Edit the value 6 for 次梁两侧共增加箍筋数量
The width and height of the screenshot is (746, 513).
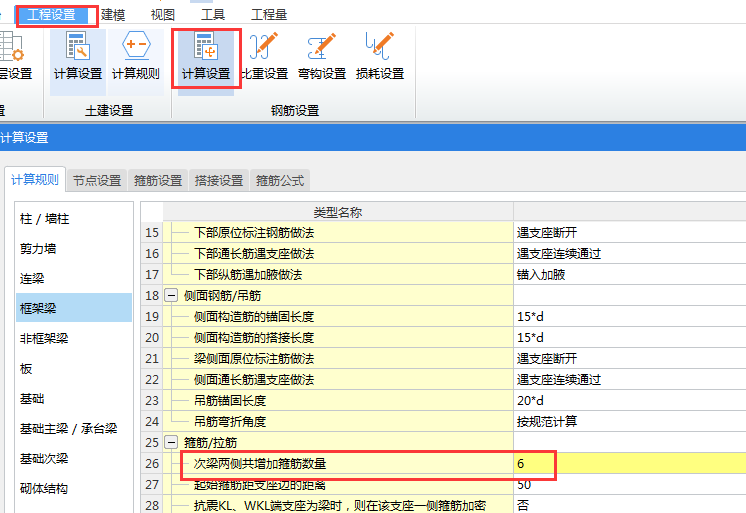tap(629, 464)
